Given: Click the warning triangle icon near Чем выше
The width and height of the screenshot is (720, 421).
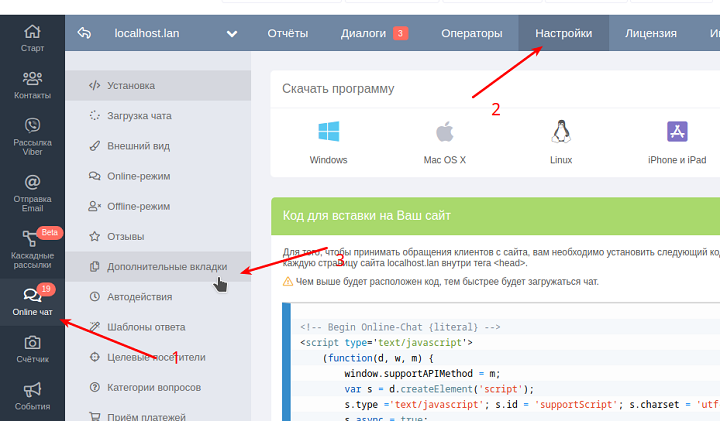Looking at the screenshot, I should [288, 281].
